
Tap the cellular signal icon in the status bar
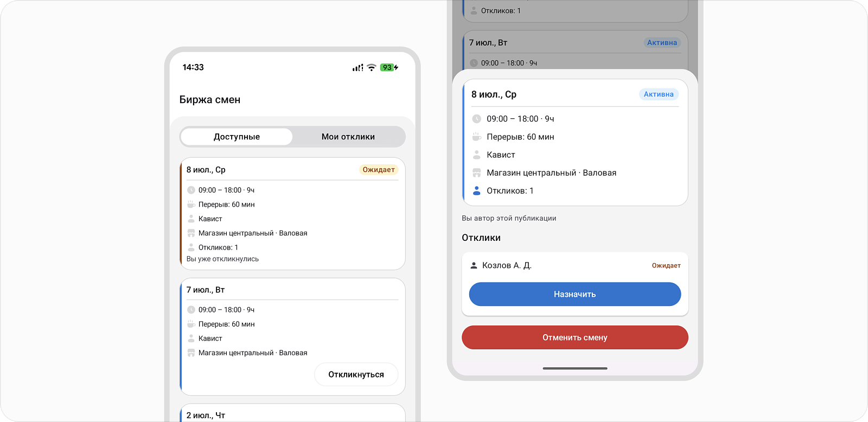click(358, 68)
